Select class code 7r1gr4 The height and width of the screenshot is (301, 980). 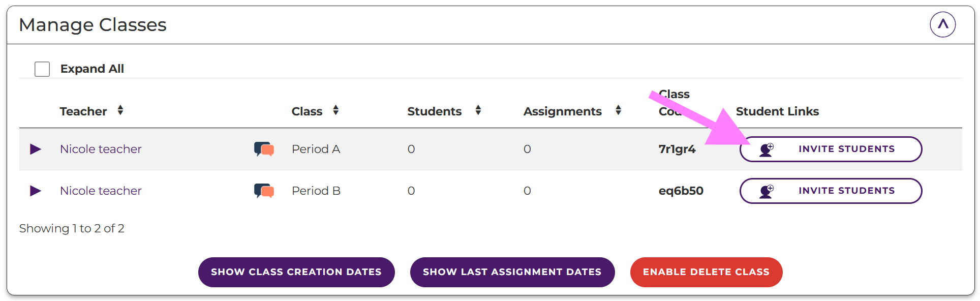[677, 149]
